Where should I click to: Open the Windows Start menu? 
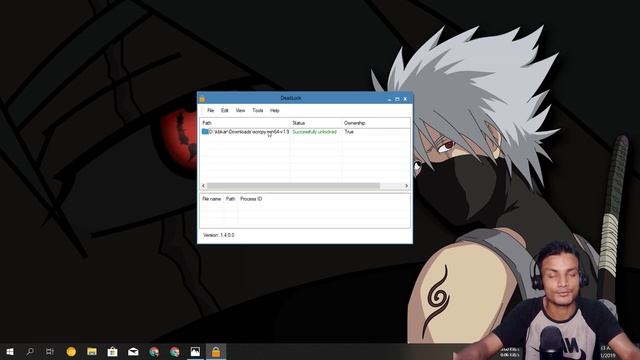click(x=10, y=351)
